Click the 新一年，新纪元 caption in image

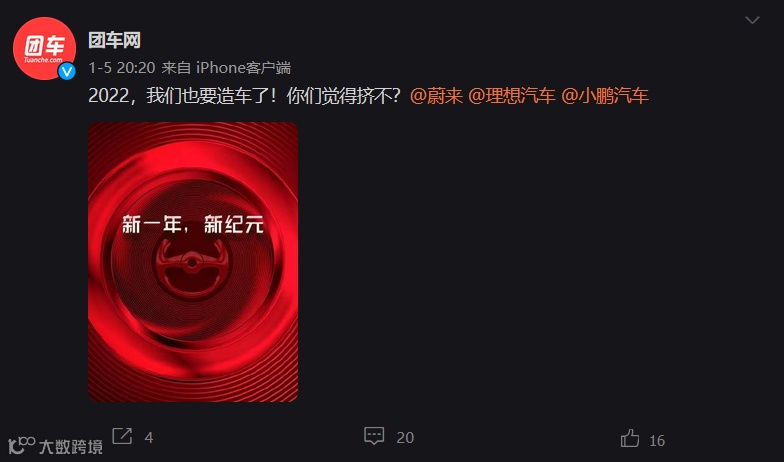(193, 224)
